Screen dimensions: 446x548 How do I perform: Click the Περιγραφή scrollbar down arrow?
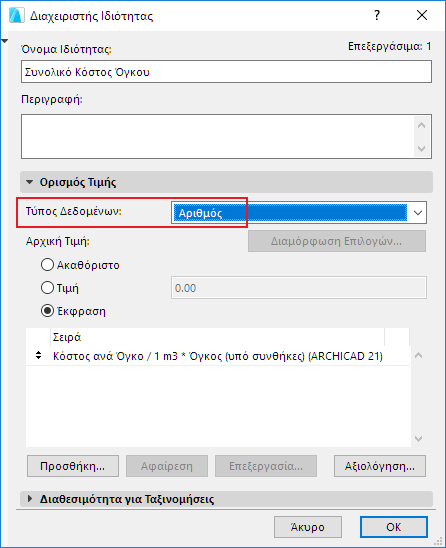point(422,149)
